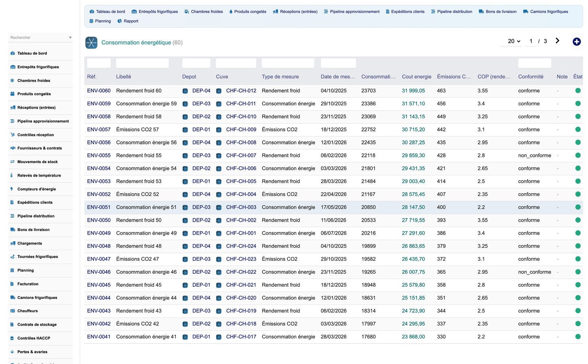
Task: Click date 22/04/2026 in ENV-0052 row
Action: 334,194
